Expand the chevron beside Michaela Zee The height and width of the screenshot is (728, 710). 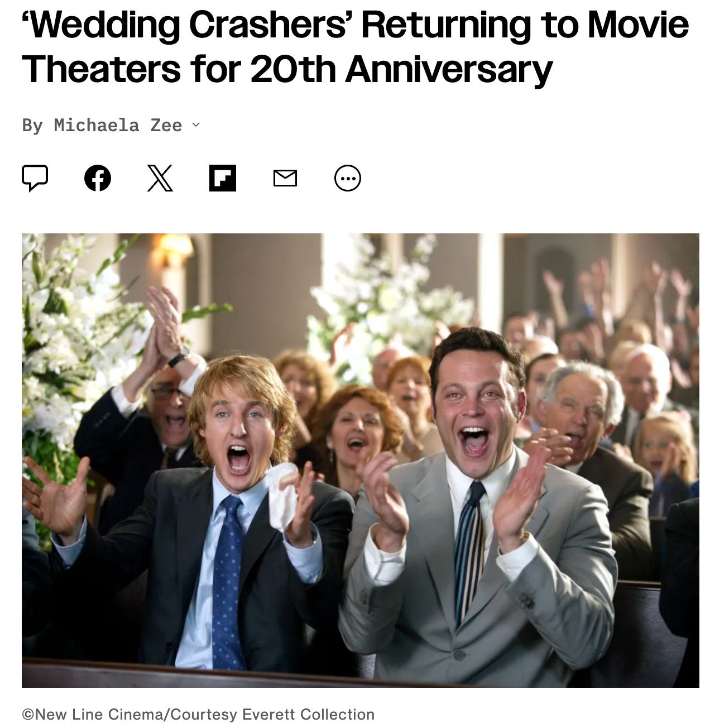coord(195,124)
